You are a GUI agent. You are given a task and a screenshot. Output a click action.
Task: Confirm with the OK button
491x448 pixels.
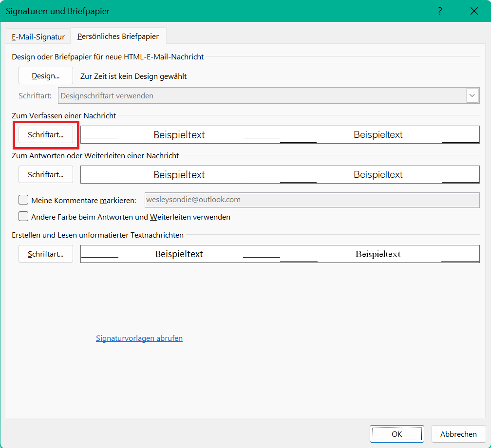(397, 434)
